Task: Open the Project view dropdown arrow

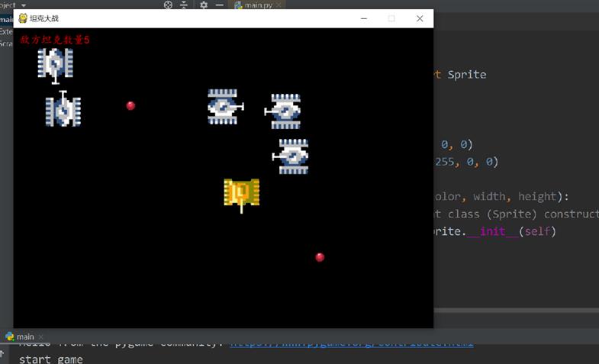Action: coord(24,5)
